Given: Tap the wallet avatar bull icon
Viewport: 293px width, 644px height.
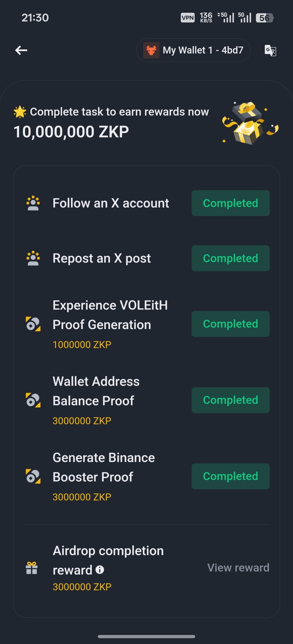Looking at the screenshot, I should [x=151, y=50].
